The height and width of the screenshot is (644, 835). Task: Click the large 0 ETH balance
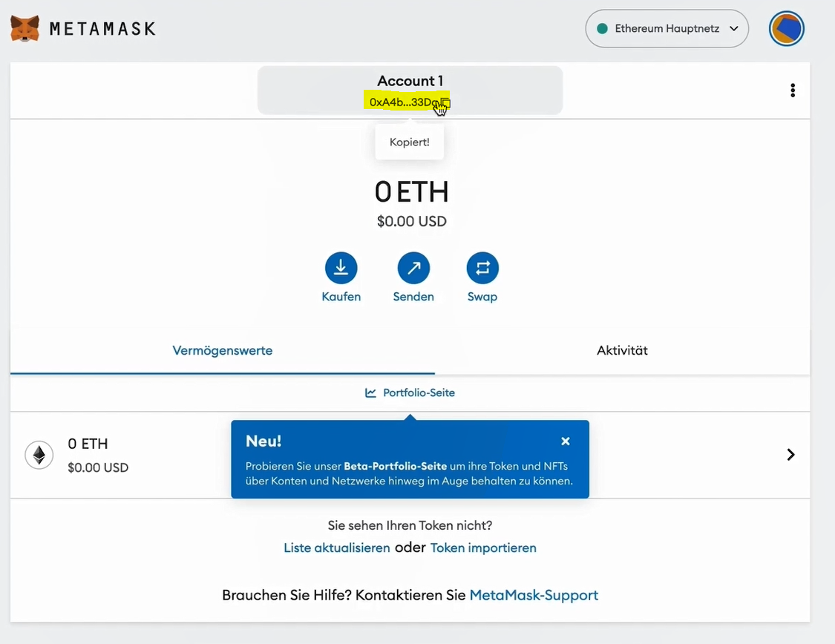[411, 191]
